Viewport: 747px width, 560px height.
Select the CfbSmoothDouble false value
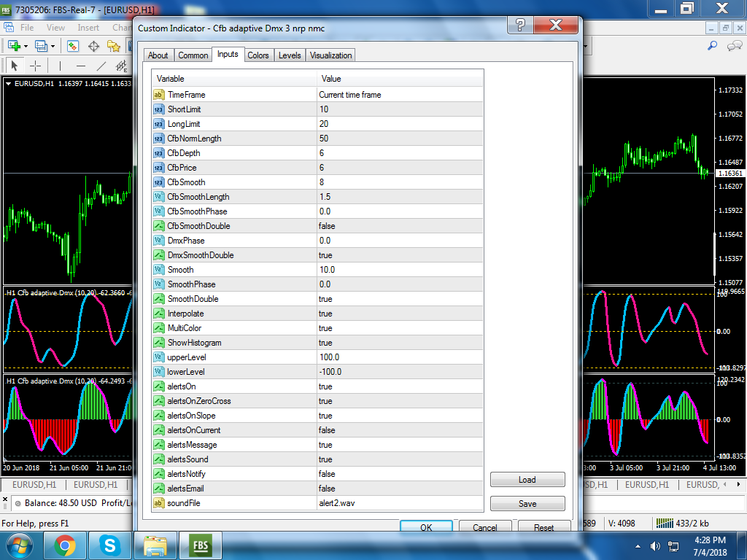coord(400,226)
